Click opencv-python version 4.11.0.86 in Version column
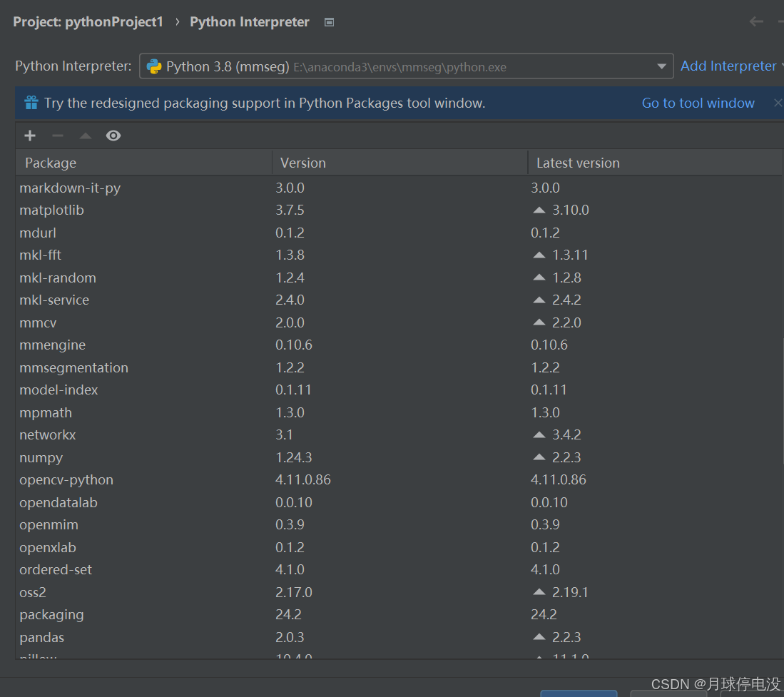This screenshot has width=784, height=697. pos(303,479)
